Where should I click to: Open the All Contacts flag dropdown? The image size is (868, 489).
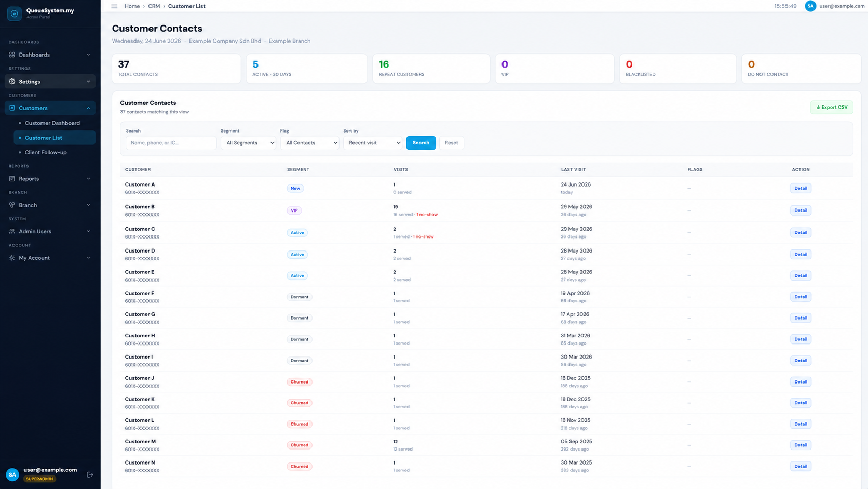(310, 143)
